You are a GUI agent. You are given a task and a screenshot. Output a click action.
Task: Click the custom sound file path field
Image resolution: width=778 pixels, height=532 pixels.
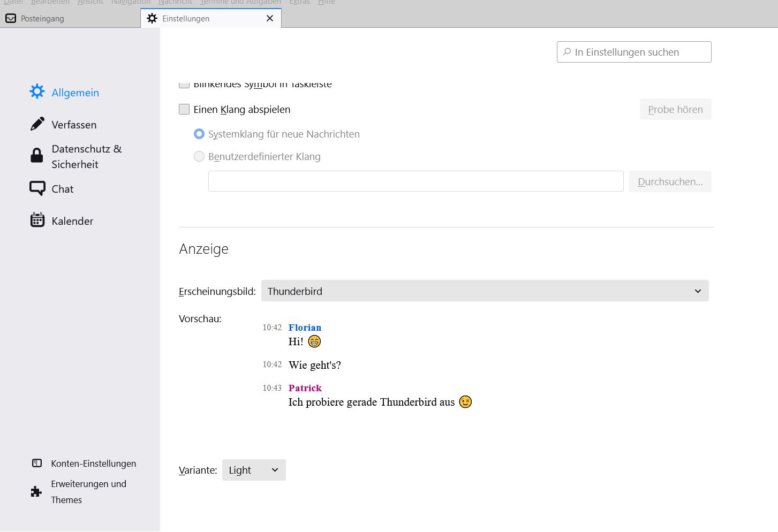pyautogui.click(x=416, y=181)
